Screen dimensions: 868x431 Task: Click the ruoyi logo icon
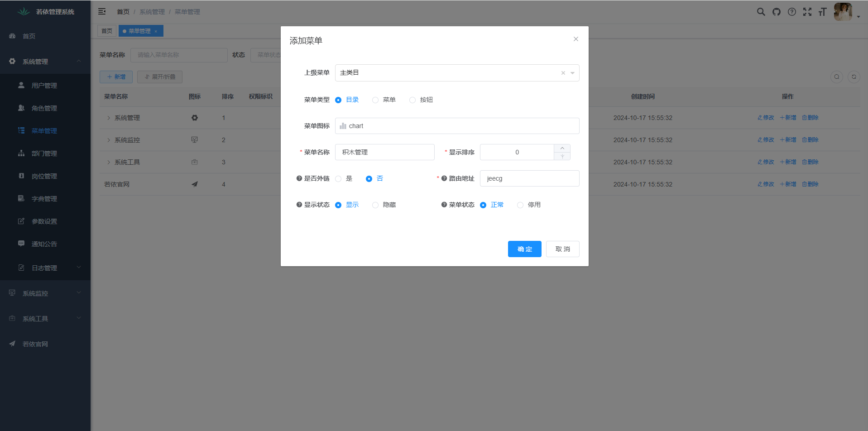click(x=24, y=11)
